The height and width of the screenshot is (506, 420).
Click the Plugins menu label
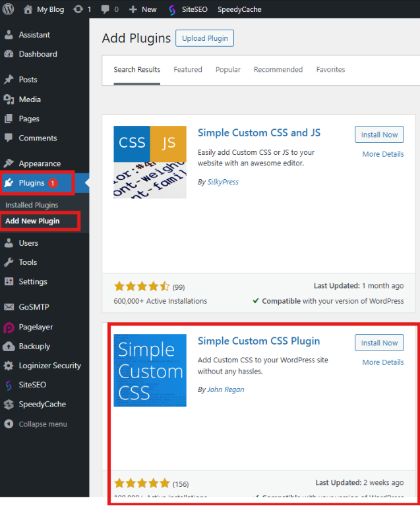point(32,183)
